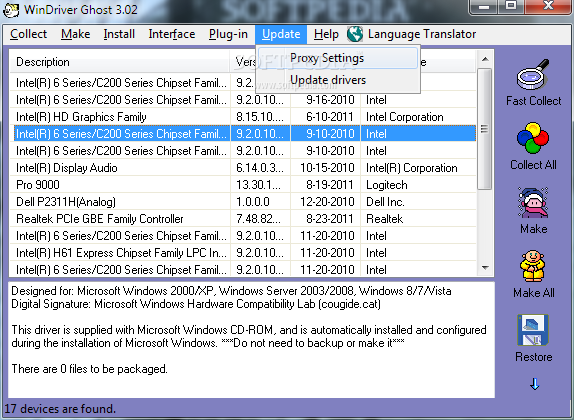Choose Proxy Settings from Update menu
The width and height of the screenshot is (574, 420).
point(338,58)
